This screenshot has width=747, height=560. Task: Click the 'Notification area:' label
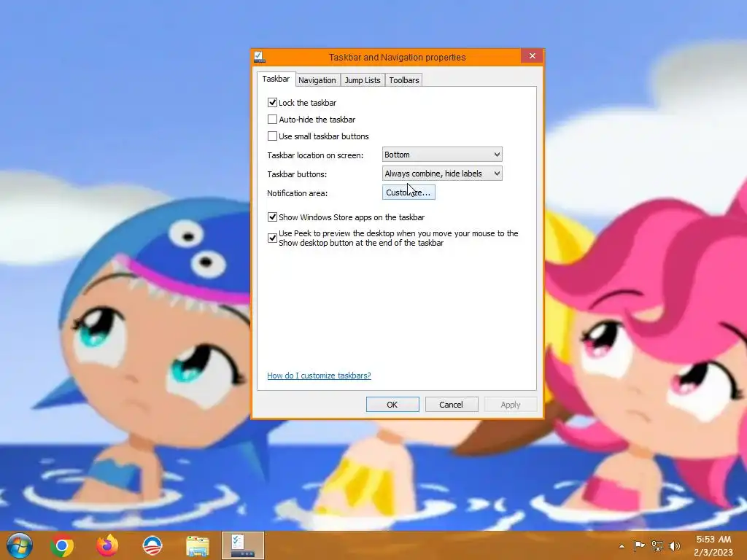point(298,193)
